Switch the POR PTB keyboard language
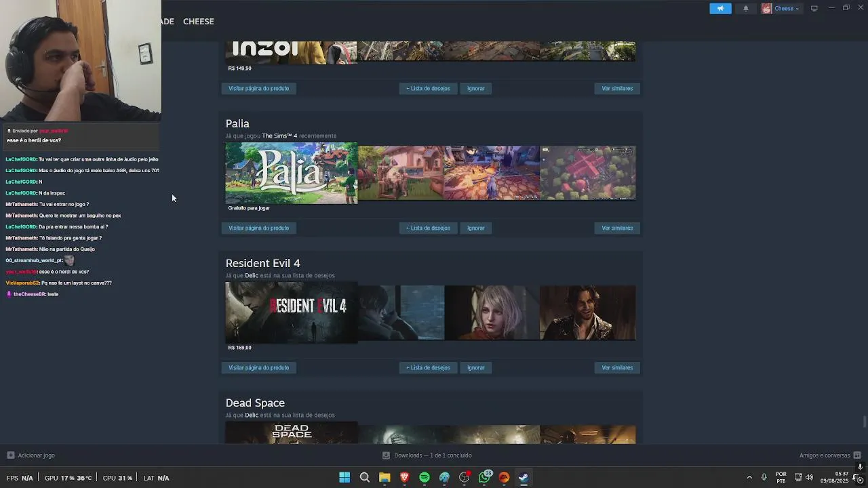Screen dimensions: 868x488 point(781,477)
